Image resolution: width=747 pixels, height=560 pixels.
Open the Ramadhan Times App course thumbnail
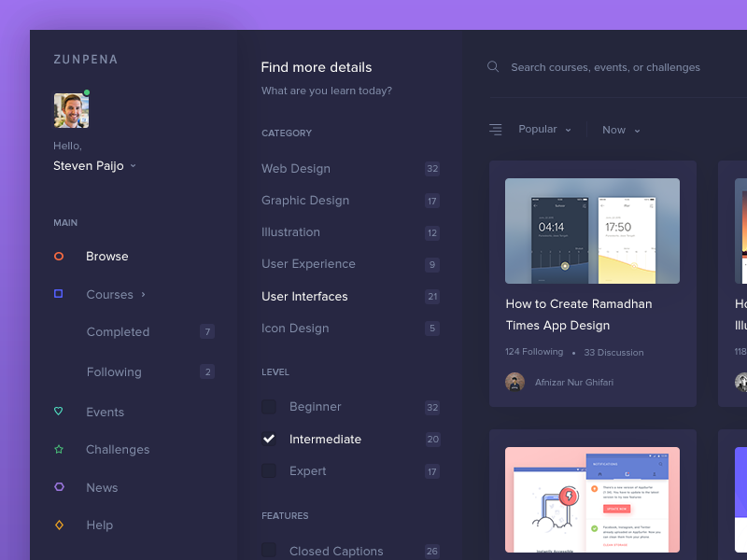click(592, 231)
